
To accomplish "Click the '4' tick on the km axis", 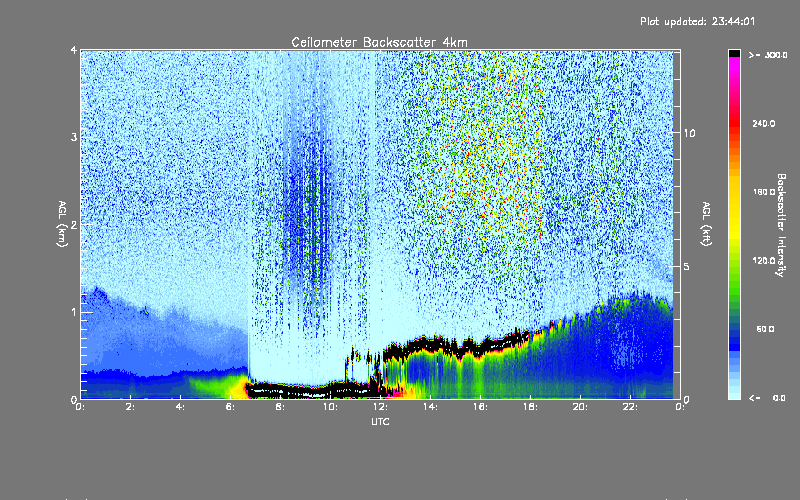I will pos(74,51).
